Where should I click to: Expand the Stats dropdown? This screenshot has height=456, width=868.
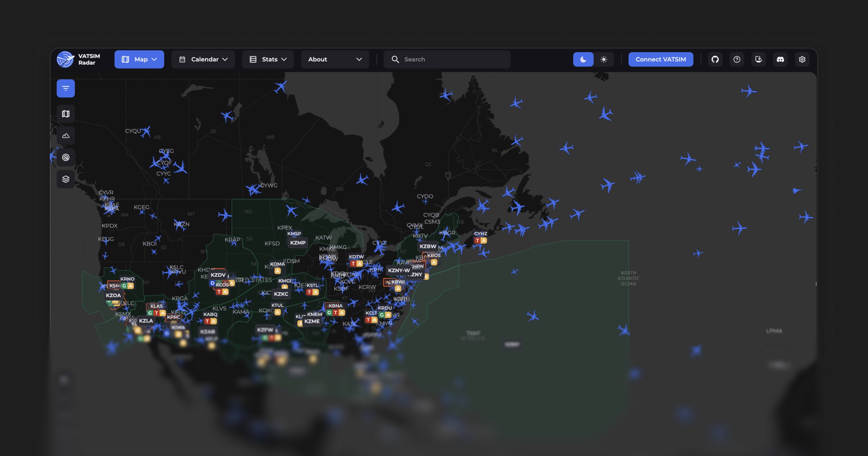coord(268,59)
